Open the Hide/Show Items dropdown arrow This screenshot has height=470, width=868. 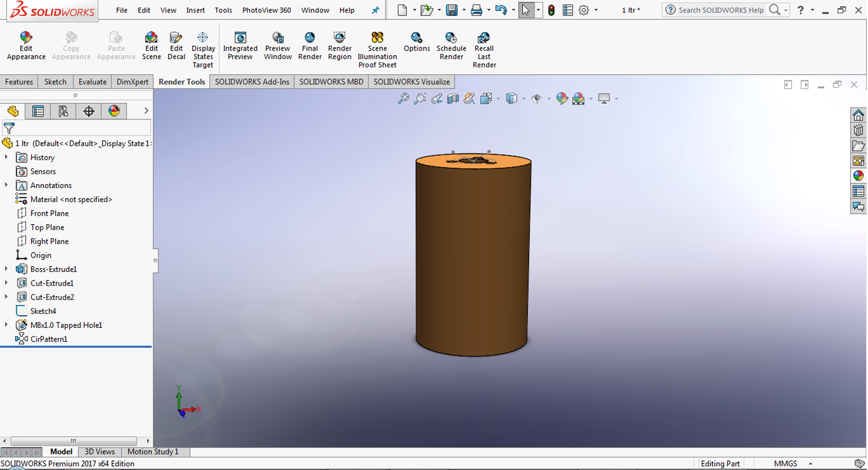(549, 99)
